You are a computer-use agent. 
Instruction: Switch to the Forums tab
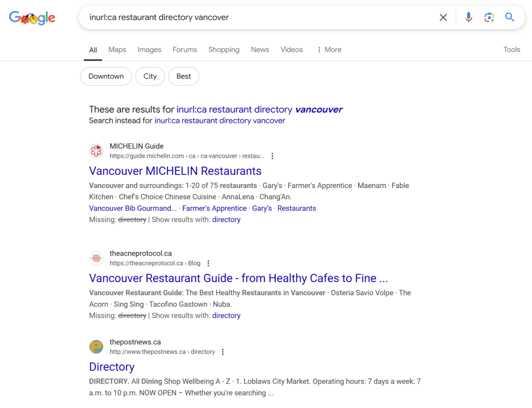[185, 50]
